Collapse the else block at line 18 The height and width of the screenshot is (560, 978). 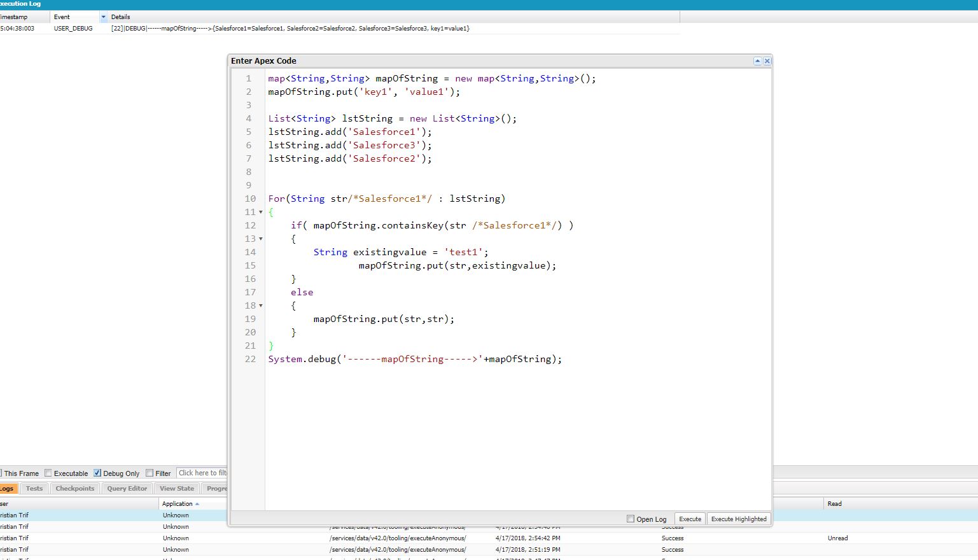point(260,306)
